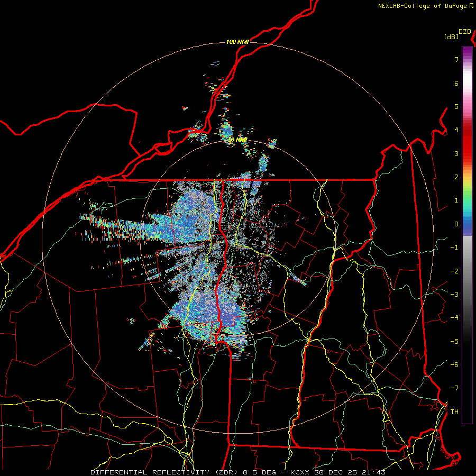Screen dimensions: 476x476
Task: Click the -2 value on scale
Action: coord(454,271)
